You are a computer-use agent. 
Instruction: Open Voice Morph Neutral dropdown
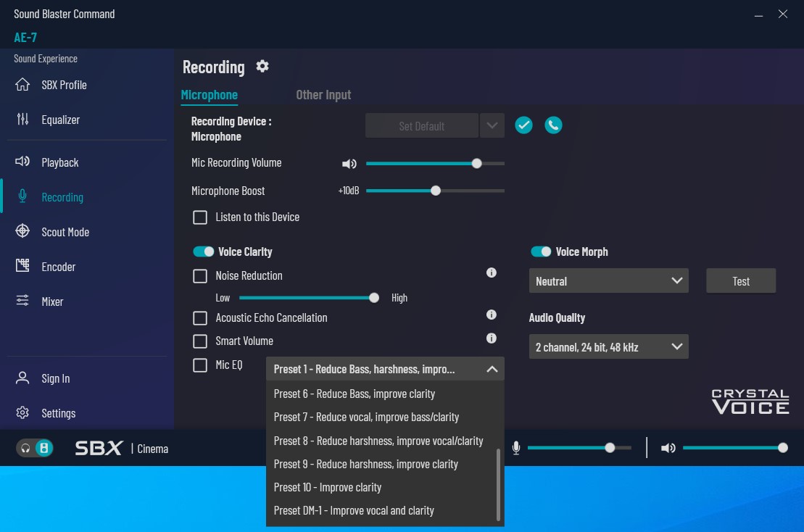coord(609,281)
